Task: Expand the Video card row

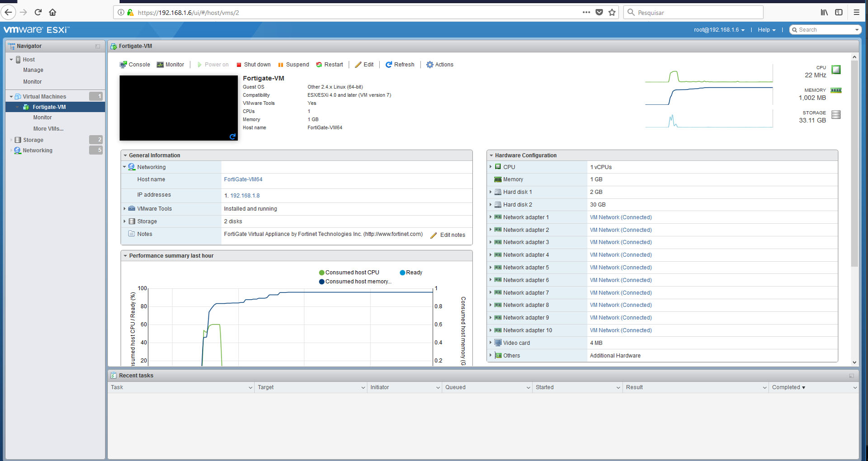Action: click(x=490, y=343)
